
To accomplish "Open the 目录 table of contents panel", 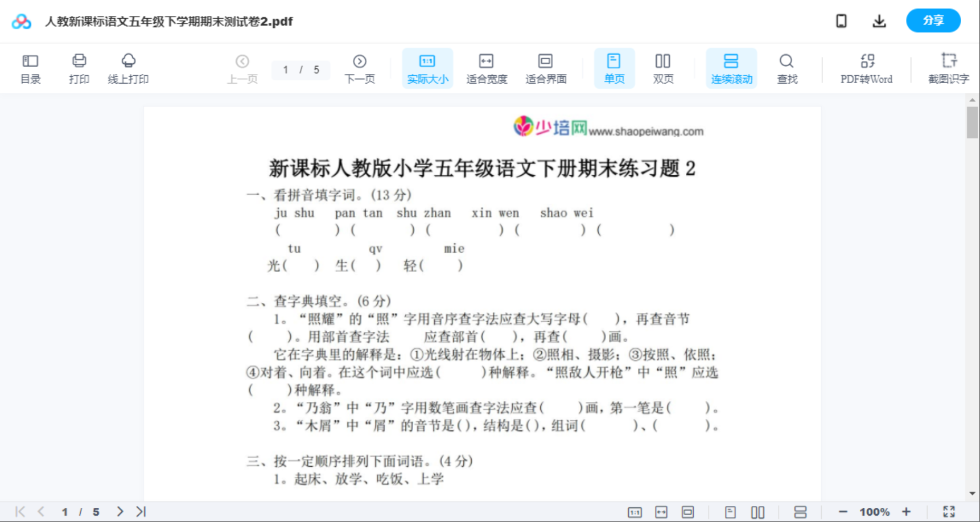I will click(30, 68).
